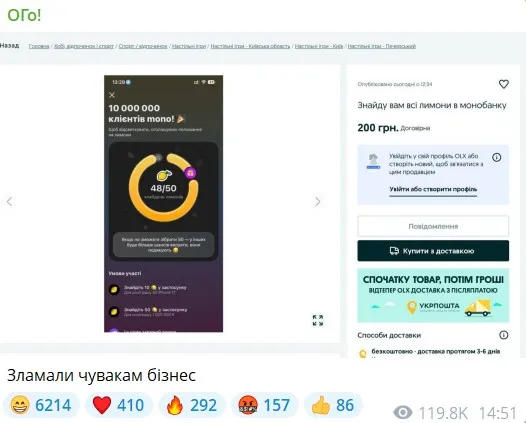
Task: Click the Повідомлення button
Action: pos(433,226)
